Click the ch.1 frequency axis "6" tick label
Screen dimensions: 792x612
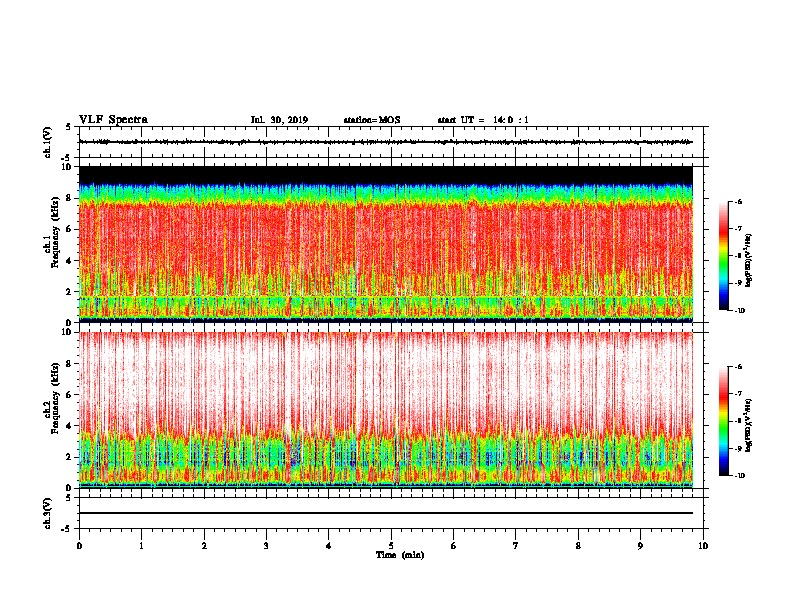tap(69, 229)
